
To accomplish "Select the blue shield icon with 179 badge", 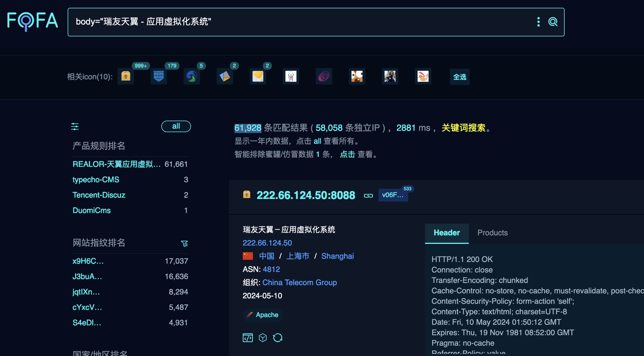I will 159,76.
